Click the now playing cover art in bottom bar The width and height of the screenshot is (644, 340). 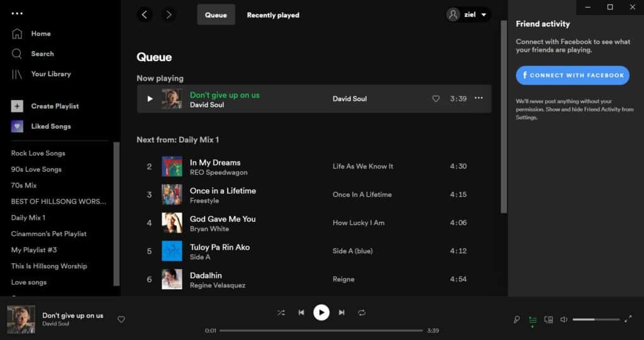click(21, 319)
